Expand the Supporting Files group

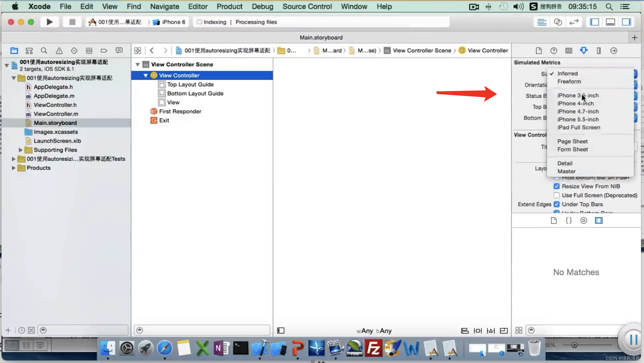pyautogui.click(x=21, y=150)
